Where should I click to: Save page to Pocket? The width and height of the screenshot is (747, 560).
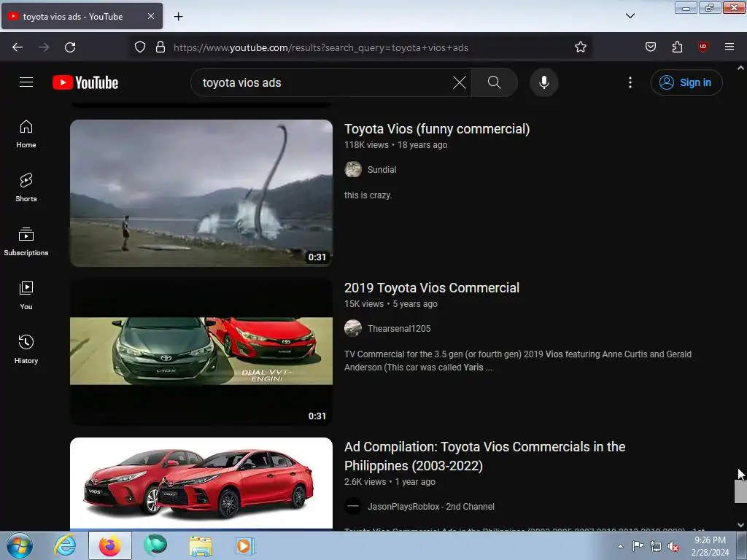pyautogui.click(x=650, y=47)
